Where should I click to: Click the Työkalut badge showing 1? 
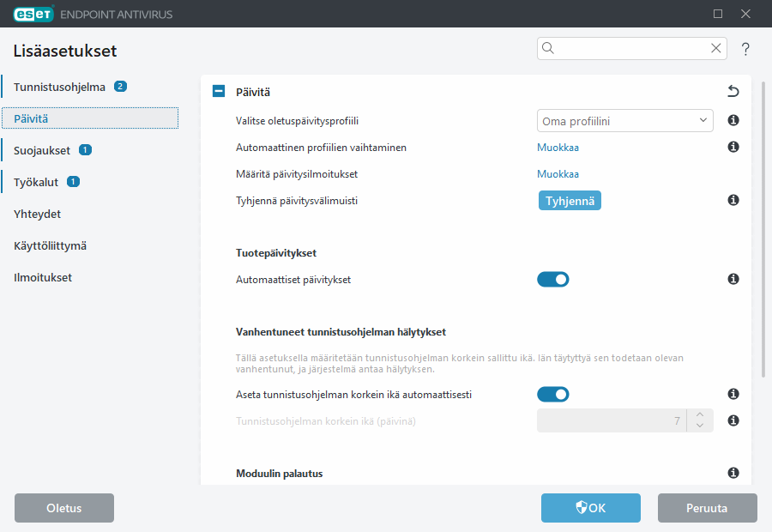coord(74,182)
